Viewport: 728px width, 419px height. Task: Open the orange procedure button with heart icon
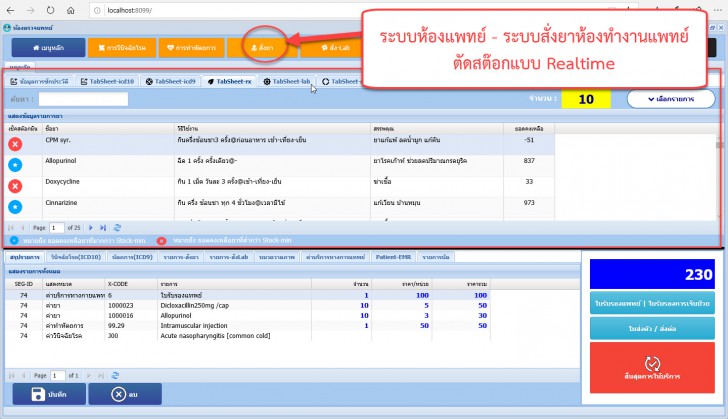click(191, 48)
